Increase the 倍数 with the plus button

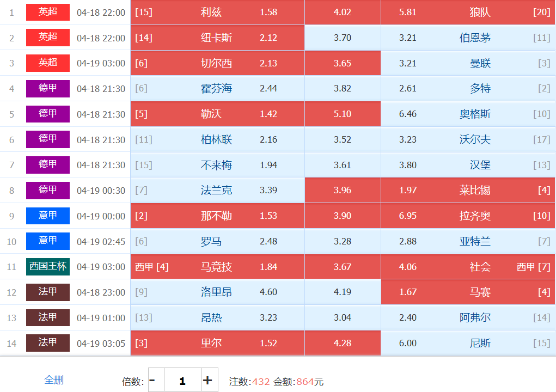[x=207, y=381]
